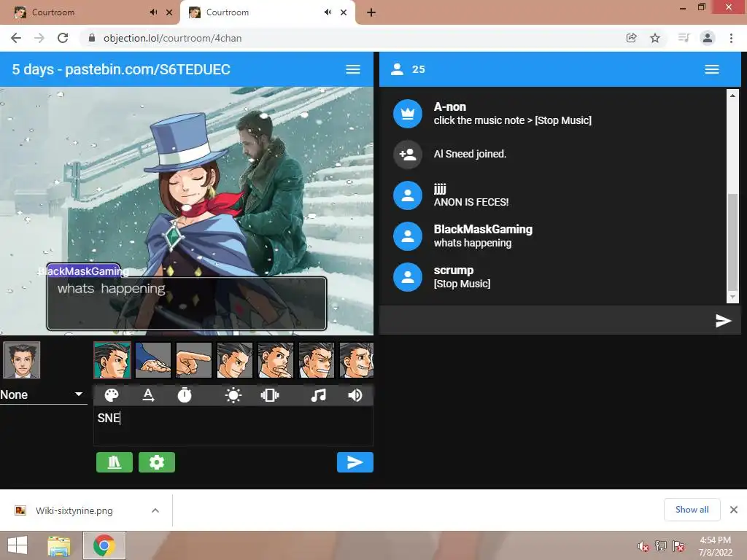Open the media control icon in toolbar
The image size is (747, 560).
point(684,38)
